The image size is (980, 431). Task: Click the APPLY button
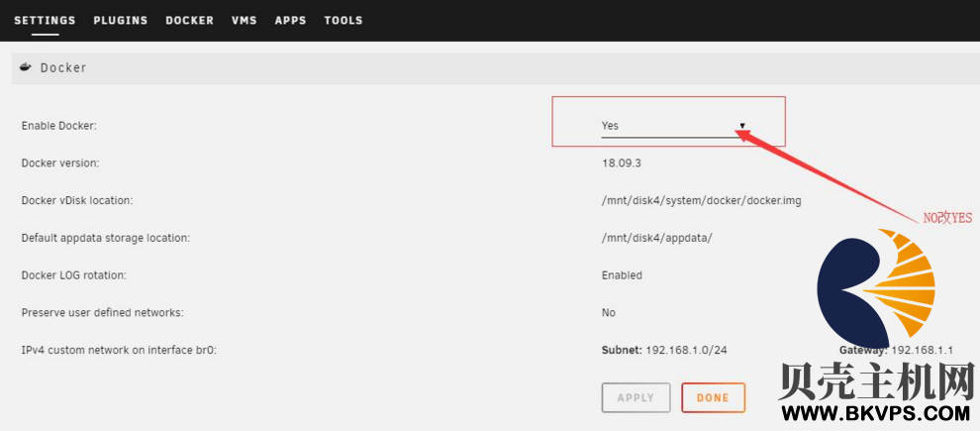[636, 398]
